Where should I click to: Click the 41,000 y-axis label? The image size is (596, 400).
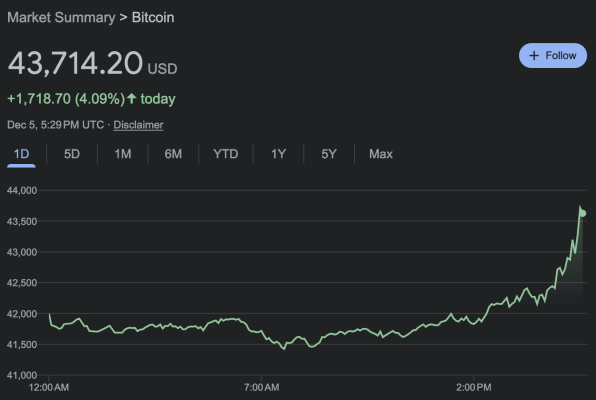coord(22,376)
